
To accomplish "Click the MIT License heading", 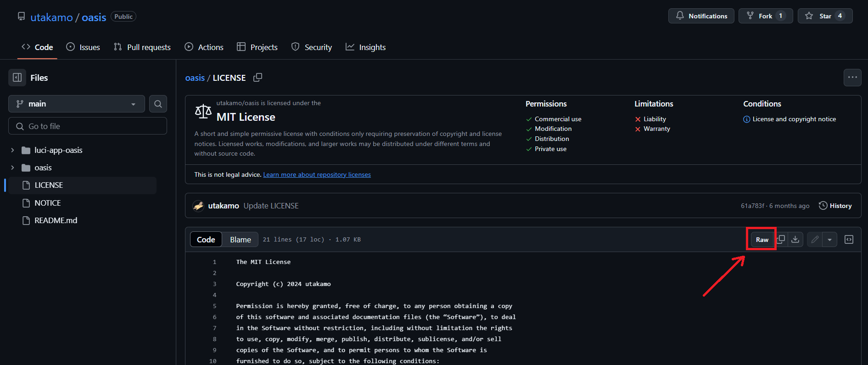I will click(246, 117).
